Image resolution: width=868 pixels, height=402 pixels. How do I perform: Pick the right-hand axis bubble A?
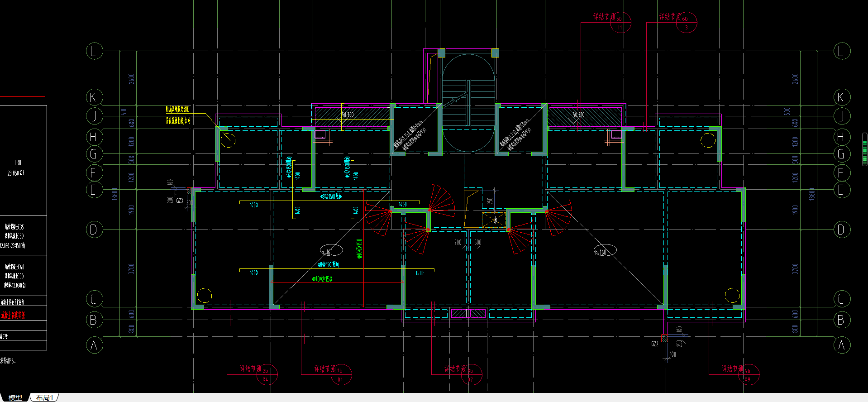coord(842,345)
